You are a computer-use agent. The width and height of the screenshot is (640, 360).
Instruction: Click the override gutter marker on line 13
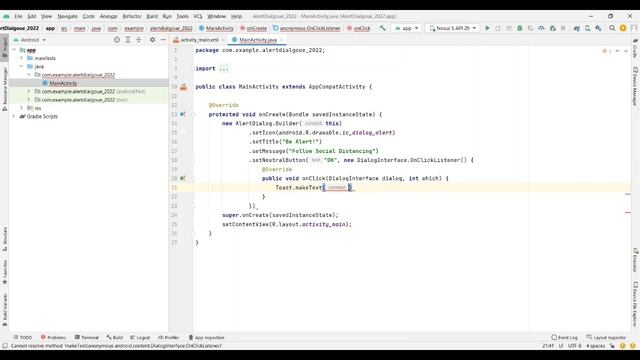183,114
